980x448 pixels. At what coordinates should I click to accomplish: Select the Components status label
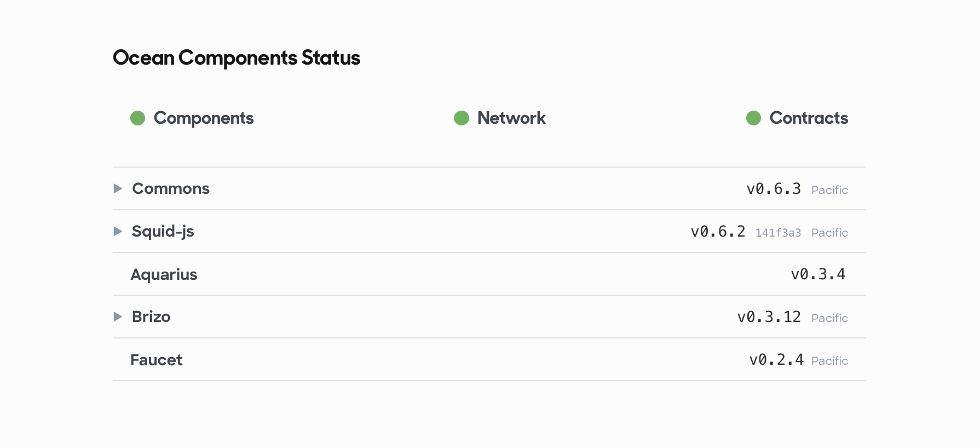(204, 118)
